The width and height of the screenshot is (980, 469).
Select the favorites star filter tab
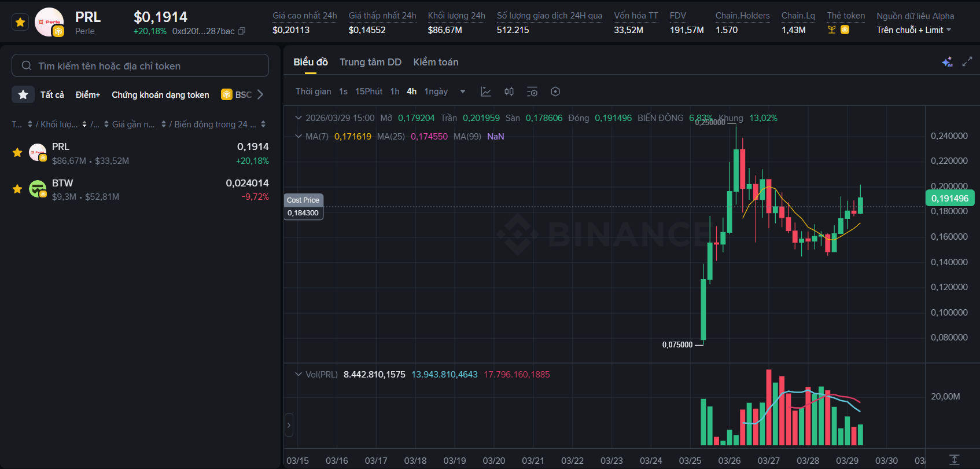click(x=23, y=94)
